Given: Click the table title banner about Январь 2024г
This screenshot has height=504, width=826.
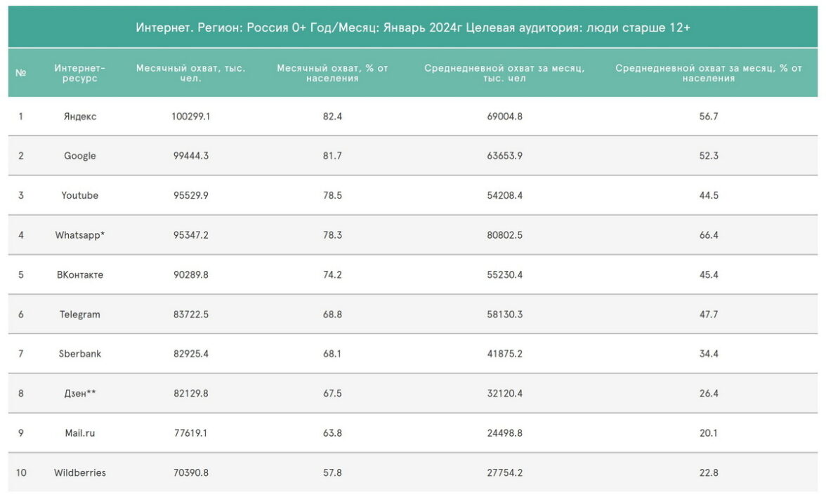Looking at the screenshot, I should pyautogui.click(x=413, y=27).
